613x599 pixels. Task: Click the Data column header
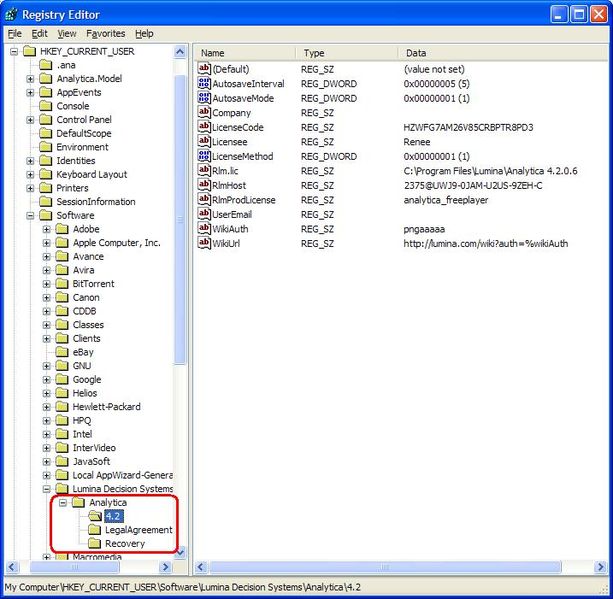[504, 53]
